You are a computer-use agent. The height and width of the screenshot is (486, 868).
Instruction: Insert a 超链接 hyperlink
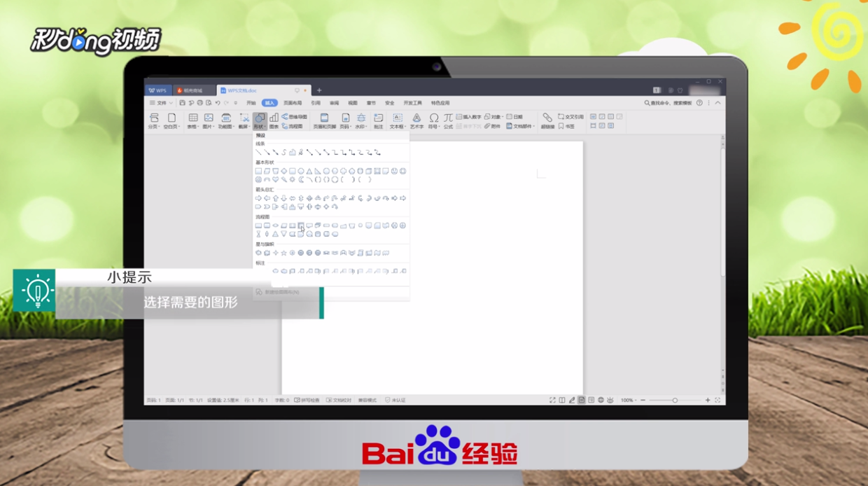click(547, 121)
